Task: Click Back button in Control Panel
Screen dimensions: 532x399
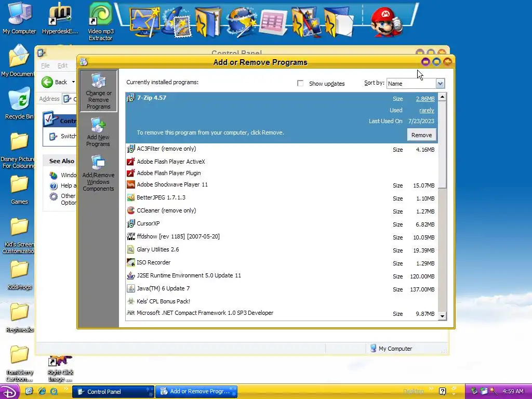Action: coord(54,82)
